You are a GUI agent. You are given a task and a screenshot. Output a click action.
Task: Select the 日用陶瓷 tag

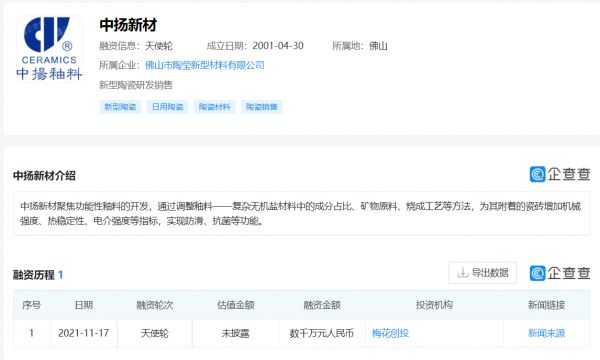pos(168,107)
